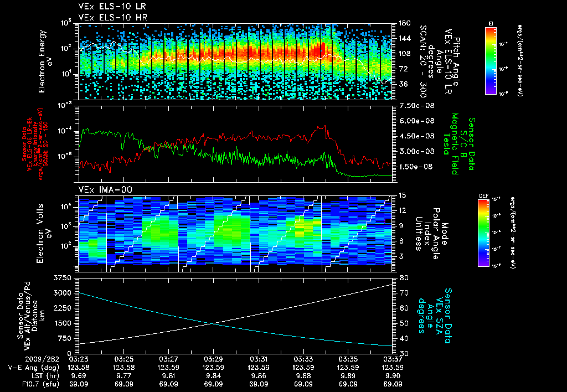The width and height of the screenshot is (567, 392).
Task: Click the "03:29" time tick label
Action: 213,359
